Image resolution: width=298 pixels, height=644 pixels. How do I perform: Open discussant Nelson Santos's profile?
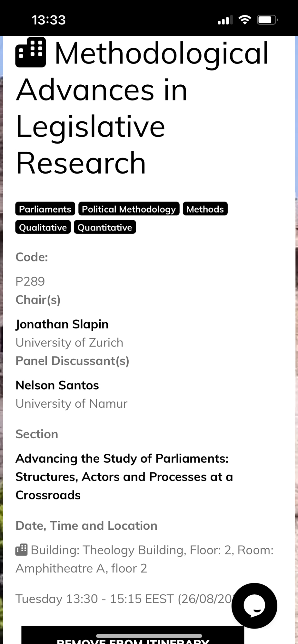pyautogui.click(x=57, y=385)
